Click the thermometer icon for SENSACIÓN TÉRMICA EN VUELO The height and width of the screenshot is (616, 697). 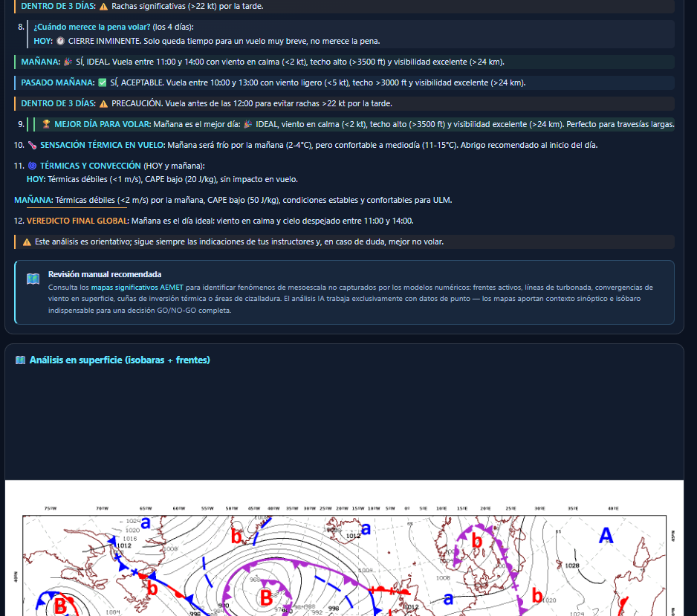point(32,145)
